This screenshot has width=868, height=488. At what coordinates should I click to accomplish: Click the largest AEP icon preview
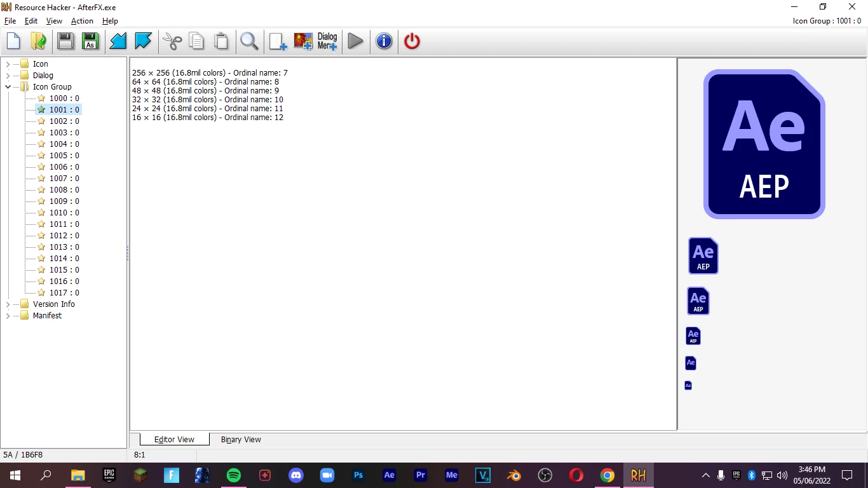coord(764,144)
